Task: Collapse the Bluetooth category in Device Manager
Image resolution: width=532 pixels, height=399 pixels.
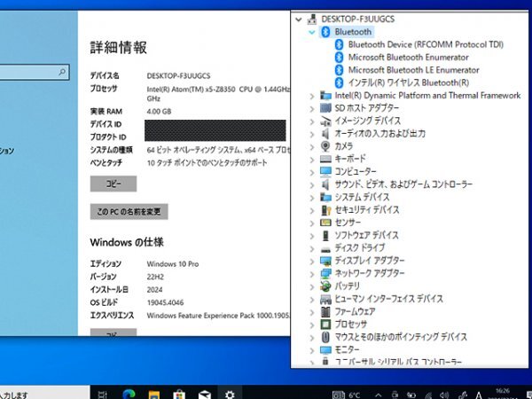Action: 312,32
